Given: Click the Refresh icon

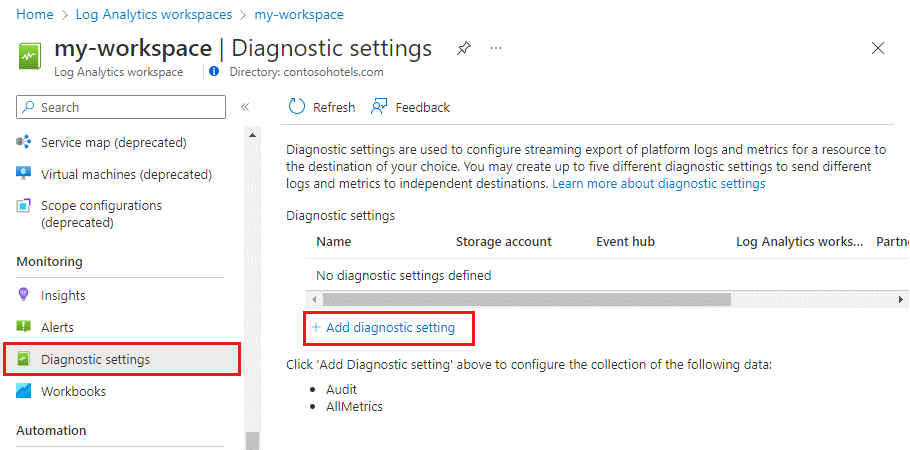Looking at the screenshot, I should 297,107.
